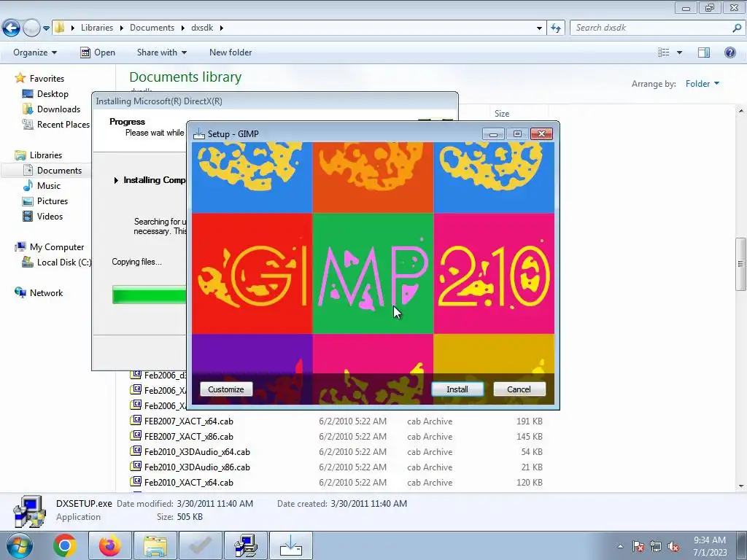Select Documents library in navigation pane

[x=59, y=171]
